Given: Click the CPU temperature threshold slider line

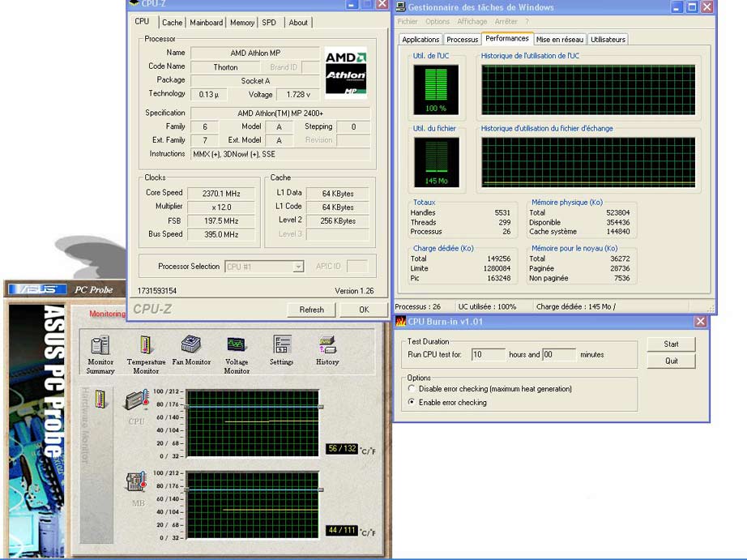Looking at the screenshot, I should point(253,407).
